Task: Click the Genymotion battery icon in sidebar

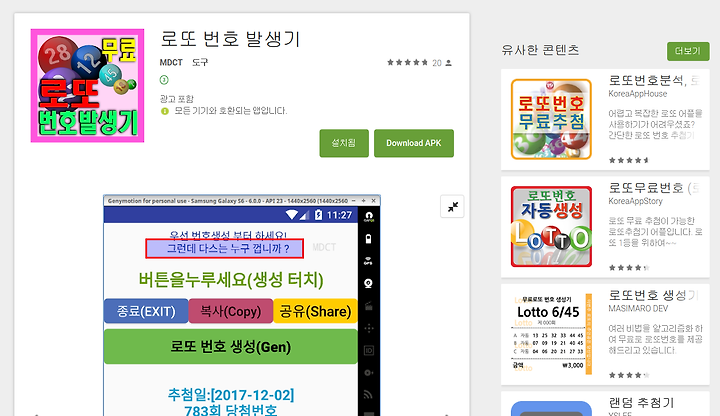Action: click(x=368, y=239)
